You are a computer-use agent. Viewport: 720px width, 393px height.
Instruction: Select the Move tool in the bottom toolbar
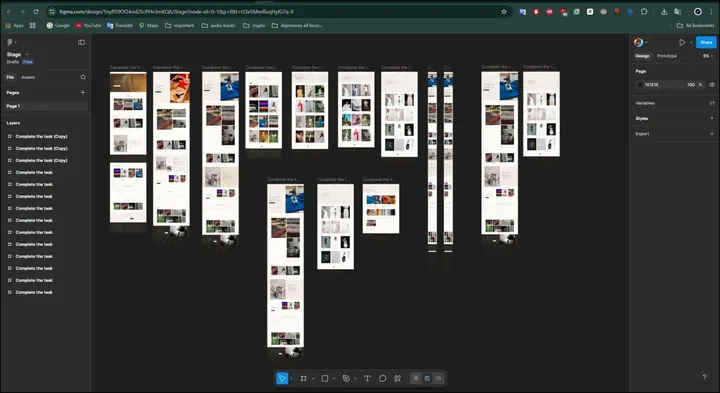point(282,378)
